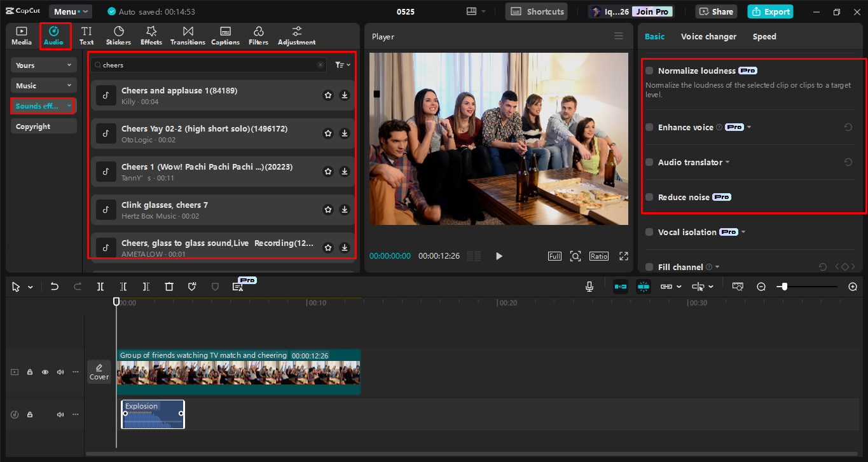Click the Export button

[x=769, y=11]
